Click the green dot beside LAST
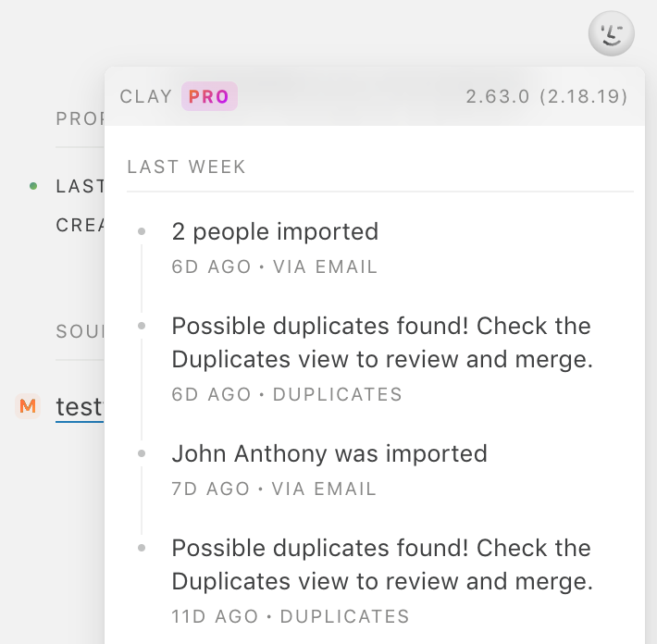 coord(33,186)
